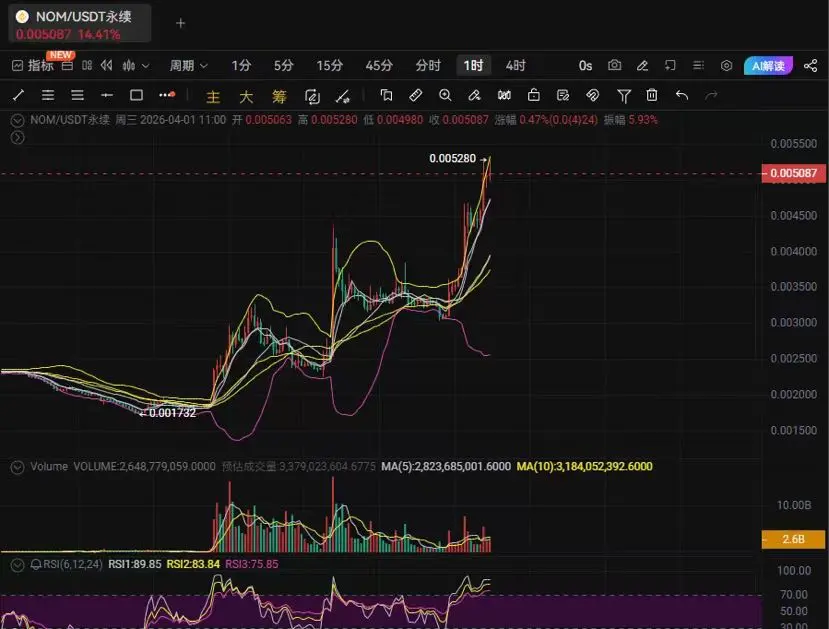The width and height of the screenshot is (829, 629).
Task: Click the RSI alert bell icon
Action: pos(36,565)
